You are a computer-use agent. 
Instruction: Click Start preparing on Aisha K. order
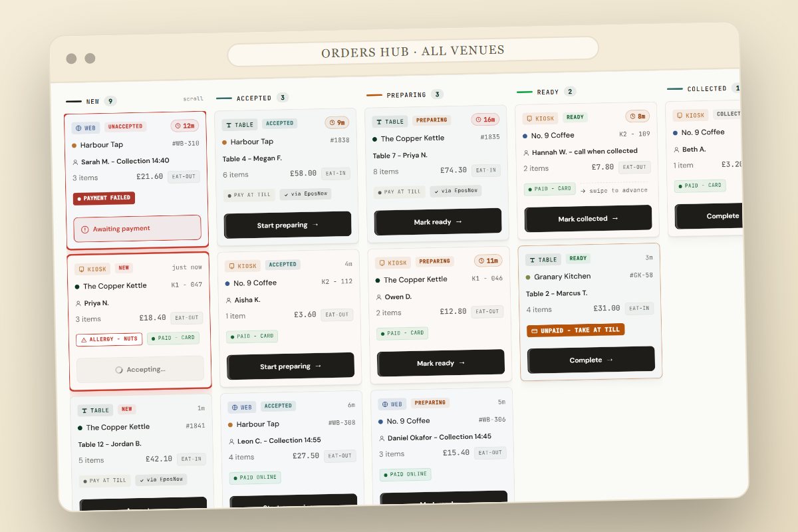click(x=291, y=366)
